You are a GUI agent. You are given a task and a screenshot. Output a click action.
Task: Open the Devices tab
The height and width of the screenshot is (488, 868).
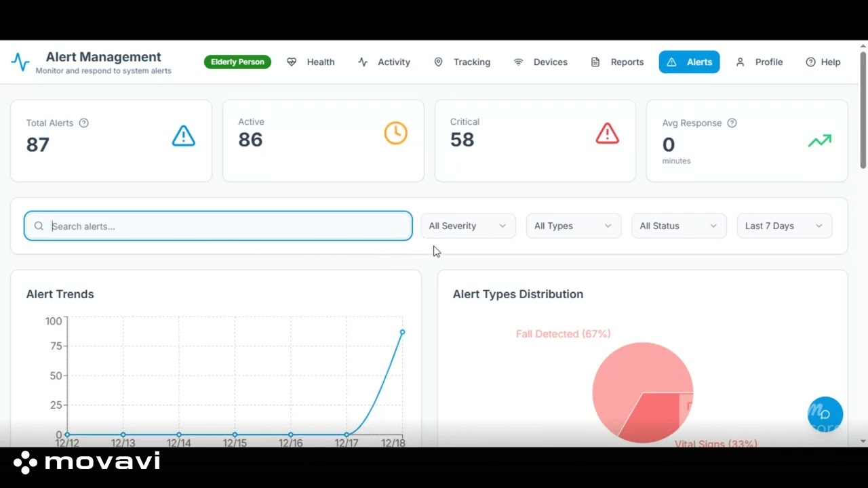(x=540, y=62)
